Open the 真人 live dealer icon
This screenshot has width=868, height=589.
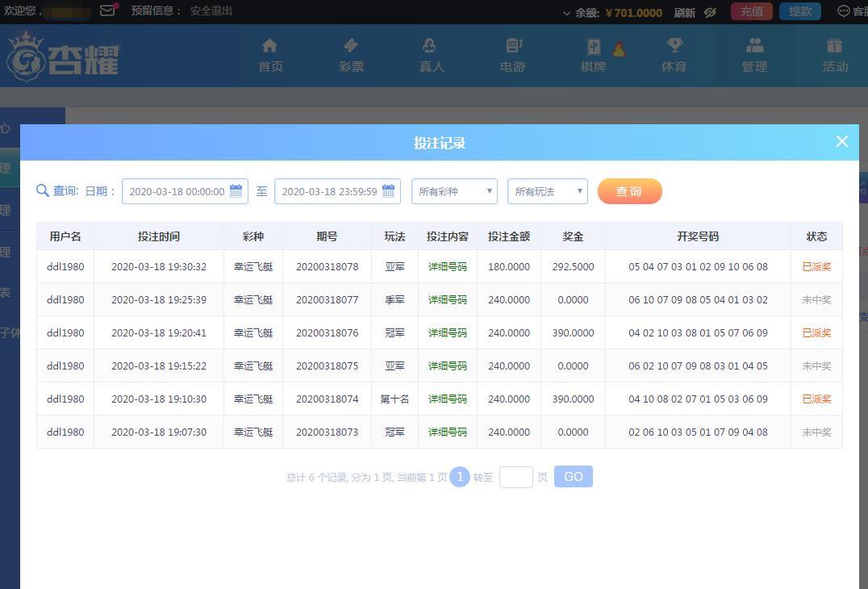432,46
